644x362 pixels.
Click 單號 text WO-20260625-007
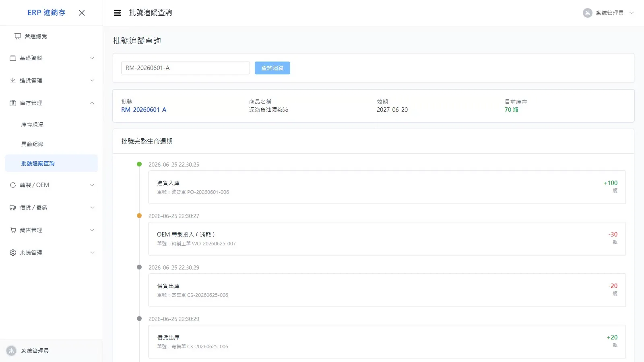click(214, 244)
